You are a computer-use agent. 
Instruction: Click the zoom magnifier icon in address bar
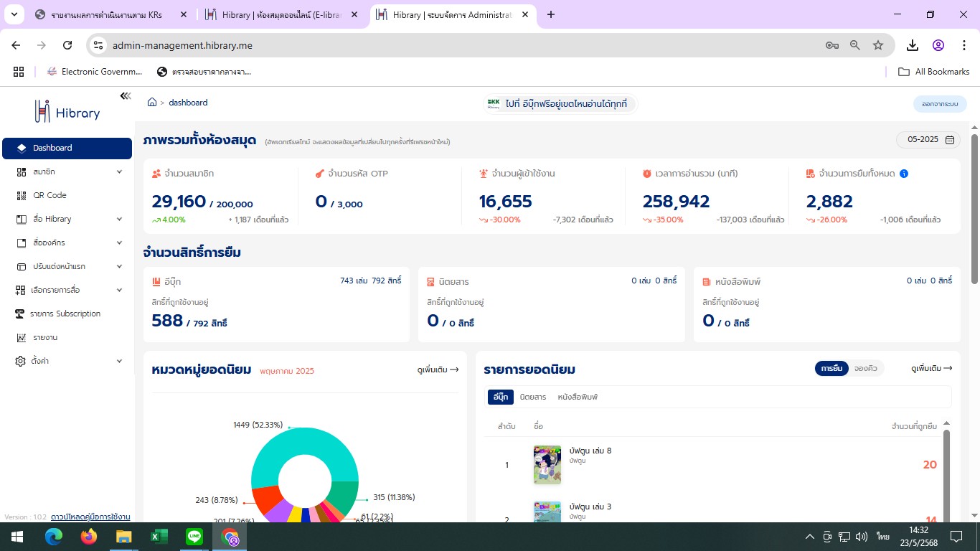(x=855, y=45)
